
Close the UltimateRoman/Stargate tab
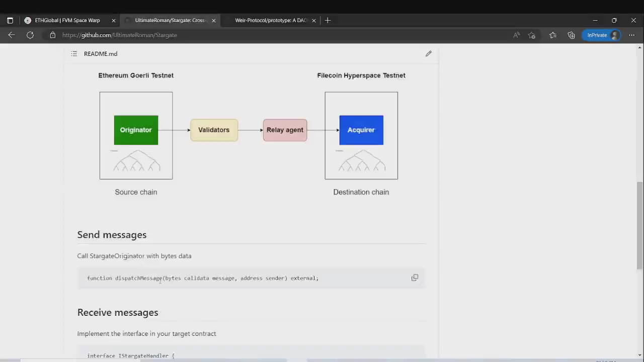point(214,21)
